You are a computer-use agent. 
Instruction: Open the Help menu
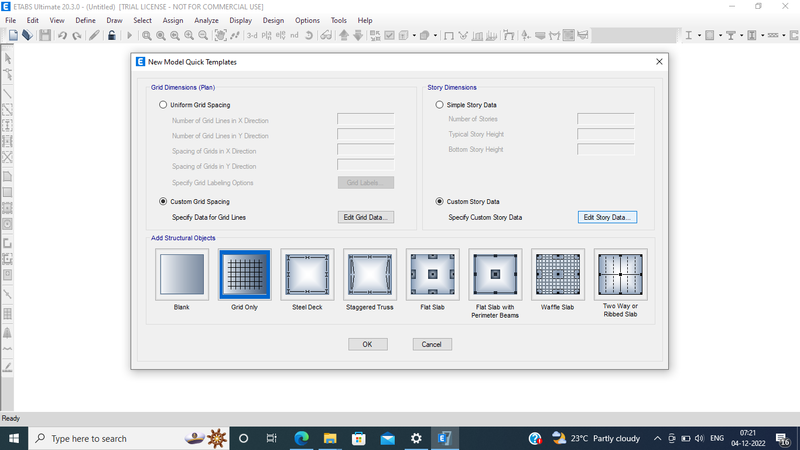(365, 20)
